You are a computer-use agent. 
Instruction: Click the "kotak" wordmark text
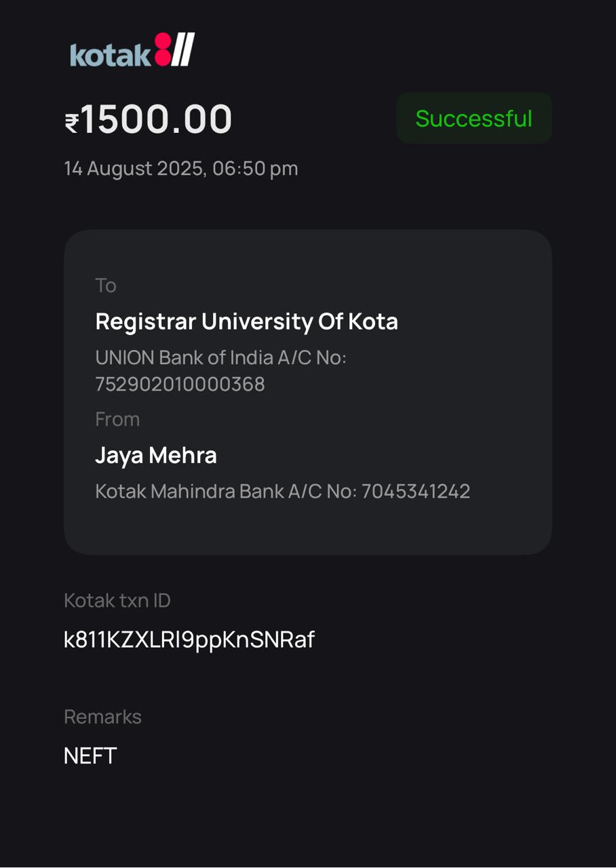[x=111, y=56]
